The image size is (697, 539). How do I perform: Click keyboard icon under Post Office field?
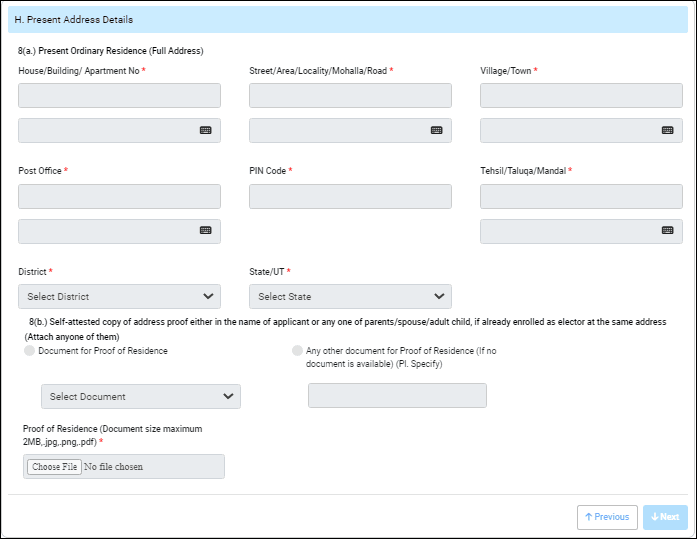pyautogui.click(x=205, y=230)
